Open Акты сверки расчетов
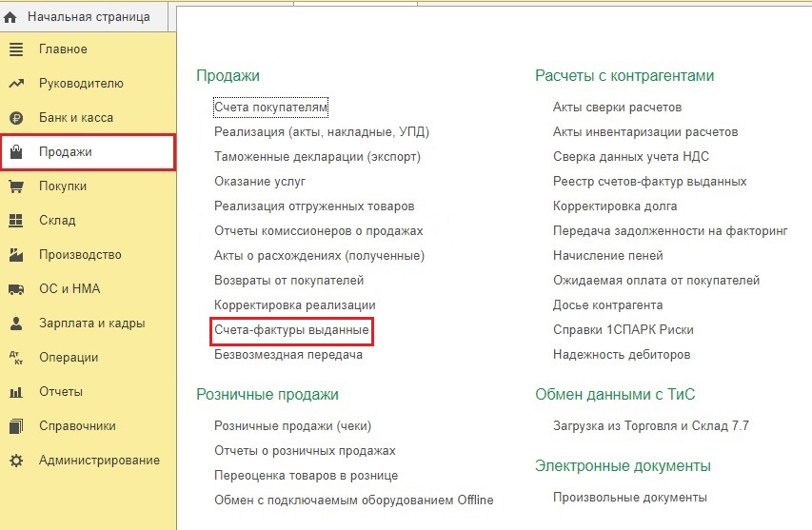Screen dimensions: 812x530 pos(617,108)
